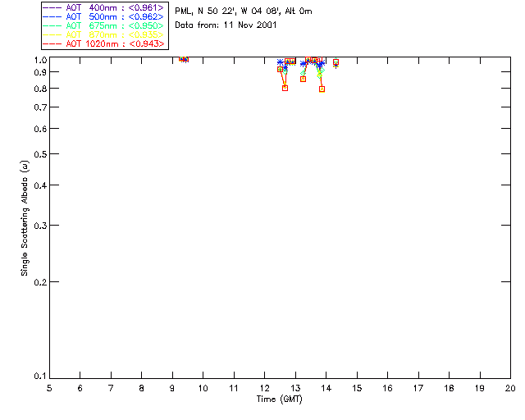The image size is (525, 420).
Task: Click the red square data point near 0.85 albedo
Action: 303,80
